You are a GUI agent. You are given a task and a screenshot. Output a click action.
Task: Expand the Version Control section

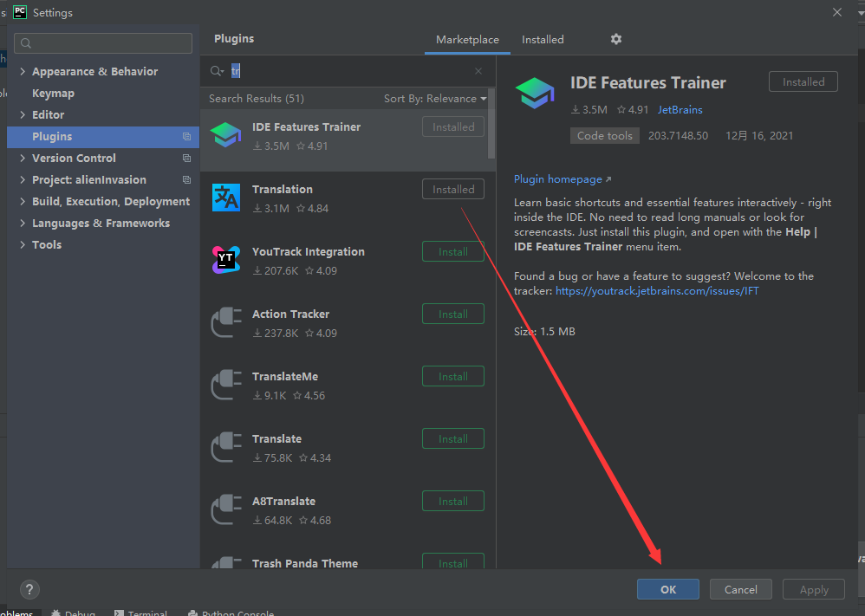[x=23, y=159]
